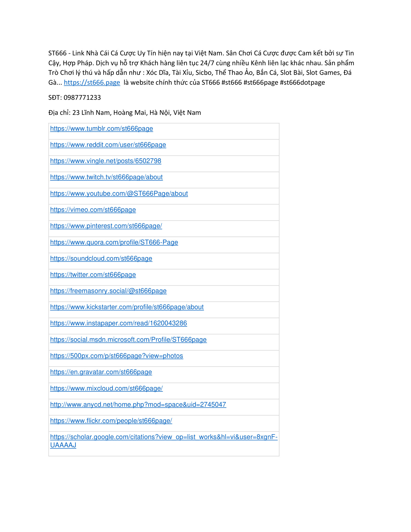Open the Pinterest st666page link
This screenshot has width=411, height=532.
pos(106,226)
